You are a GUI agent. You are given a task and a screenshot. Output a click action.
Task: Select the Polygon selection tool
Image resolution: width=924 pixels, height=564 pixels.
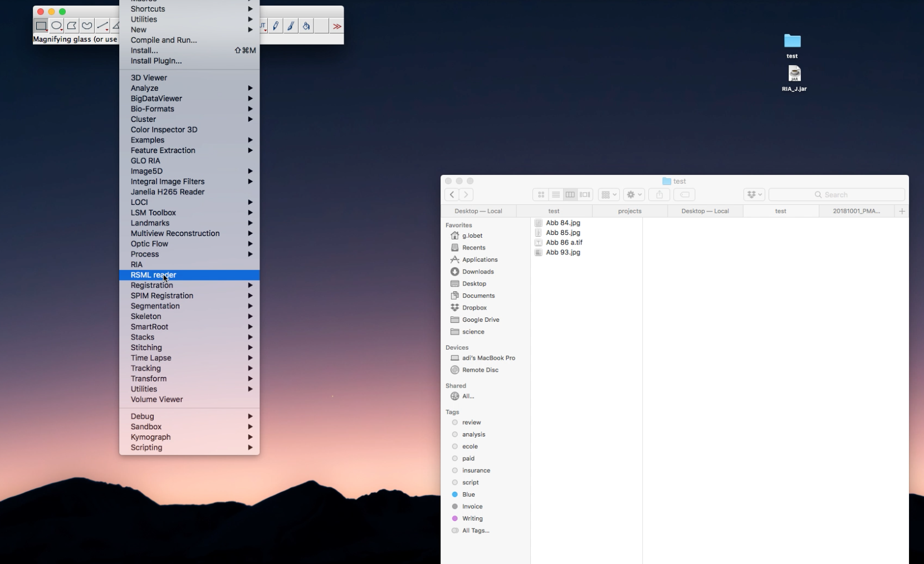click(x=71, y=26)
